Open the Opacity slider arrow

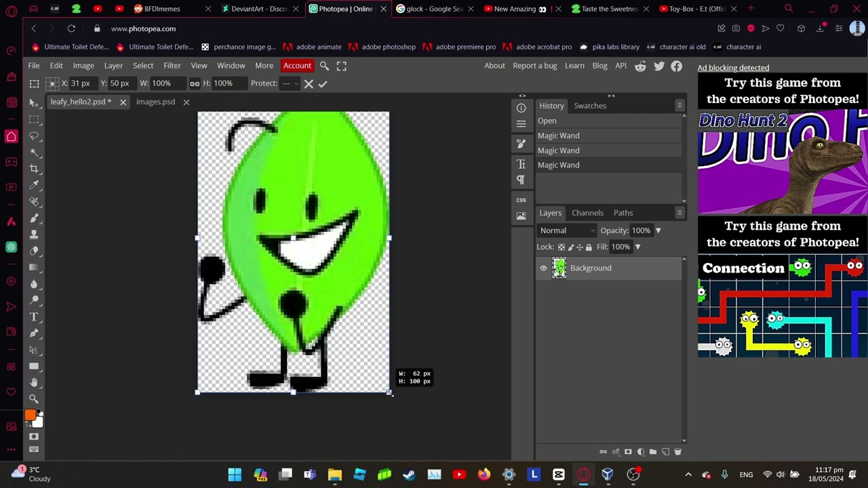pyautogui.click(x=658, y=230)
